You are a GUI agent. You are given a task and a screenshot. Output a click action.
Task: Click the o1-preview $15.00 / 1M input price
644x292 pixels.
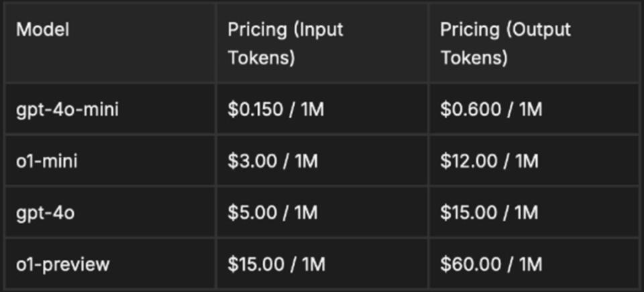(276, 264)
